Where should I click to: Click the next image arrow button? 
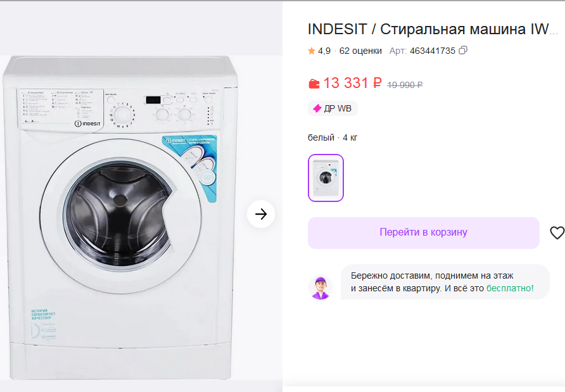pos(261,214)
